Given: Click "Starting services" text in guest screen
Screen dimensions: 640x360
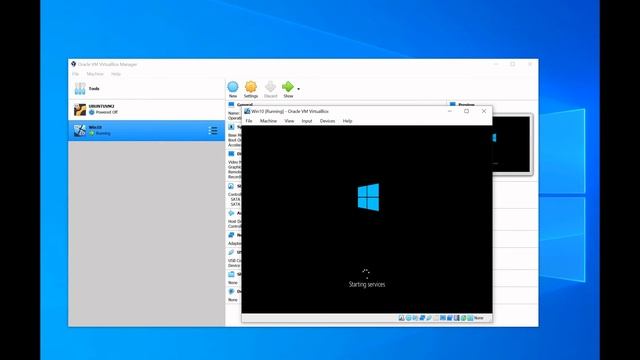Looking at the screenshot, I should click(x=367, y=284).
